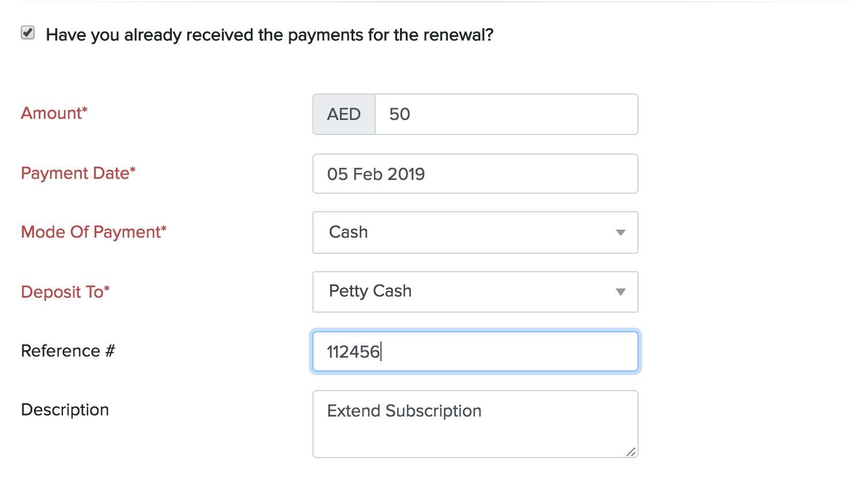Click the Deposit To label

click(65, 292)
